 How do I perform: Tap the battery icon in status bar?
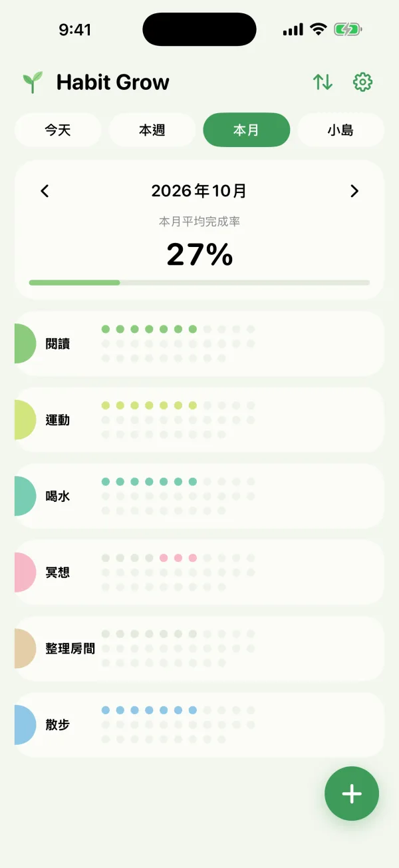point(348,29)
